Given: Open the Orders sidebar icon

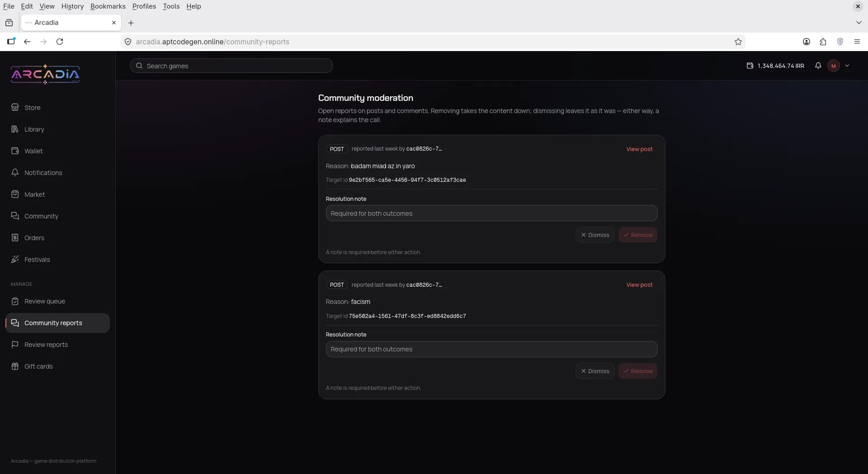Looking at the screenshot, I should 15,237.
